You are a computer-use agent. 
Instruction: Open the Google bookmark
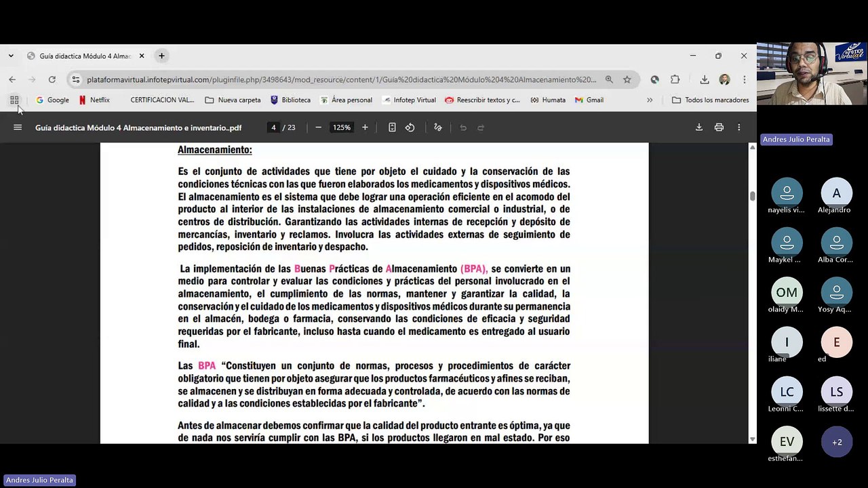pyautogui.click(x=52, y=100)
